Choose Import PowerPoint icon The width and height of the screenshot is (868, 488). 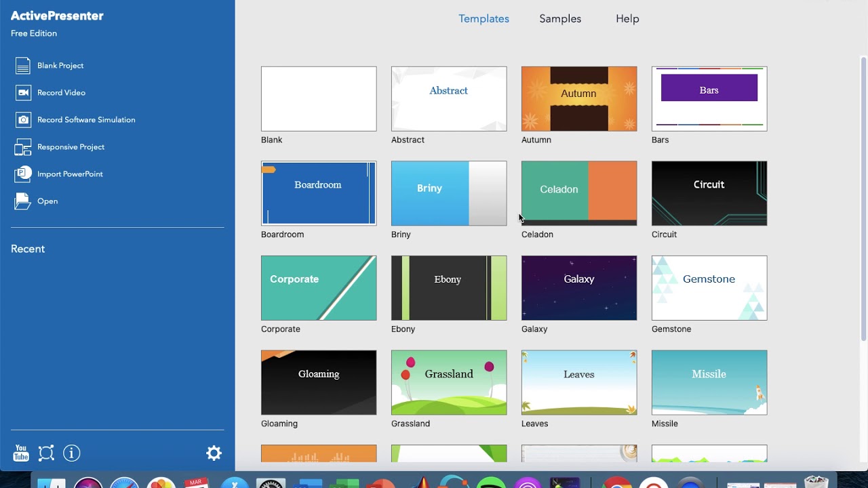(23, 174)
